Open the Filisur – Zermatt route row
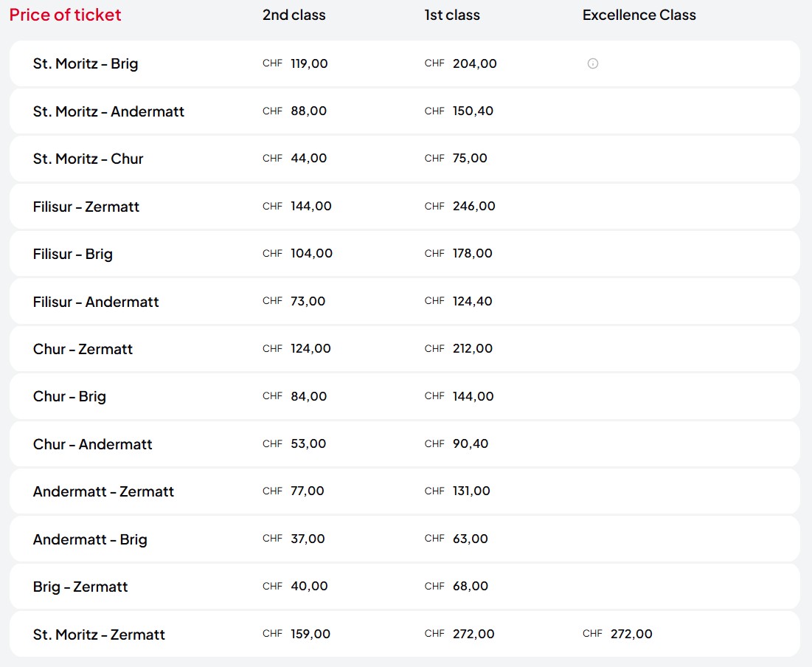 tap(404, 207)
